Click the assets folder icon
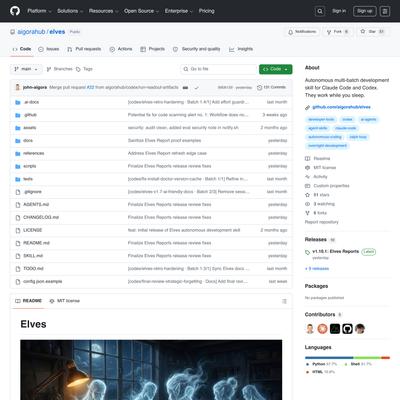This screenshot has width=400, height=400. click(18, 128)
